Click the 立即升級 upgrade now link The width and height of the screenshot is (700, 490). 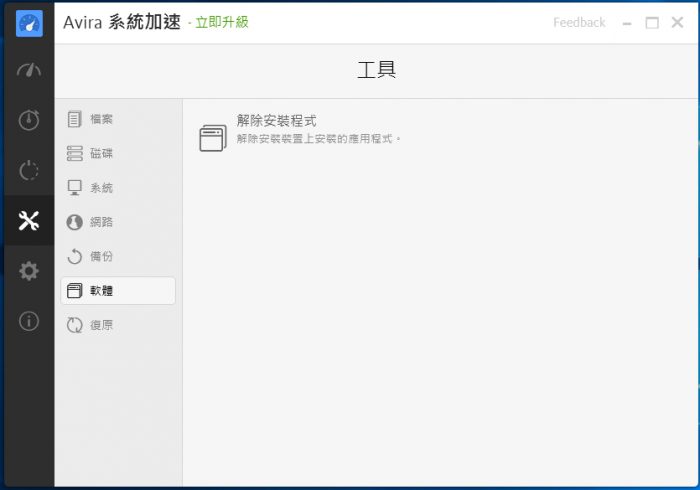pyautogui.click(x=222, y=22)
